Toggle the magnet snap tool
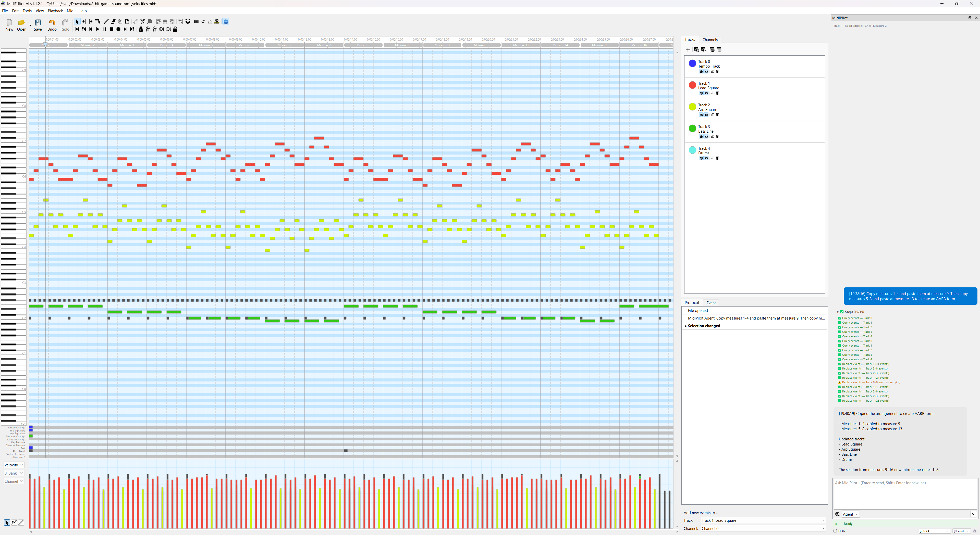 click(x=188, y=22)
